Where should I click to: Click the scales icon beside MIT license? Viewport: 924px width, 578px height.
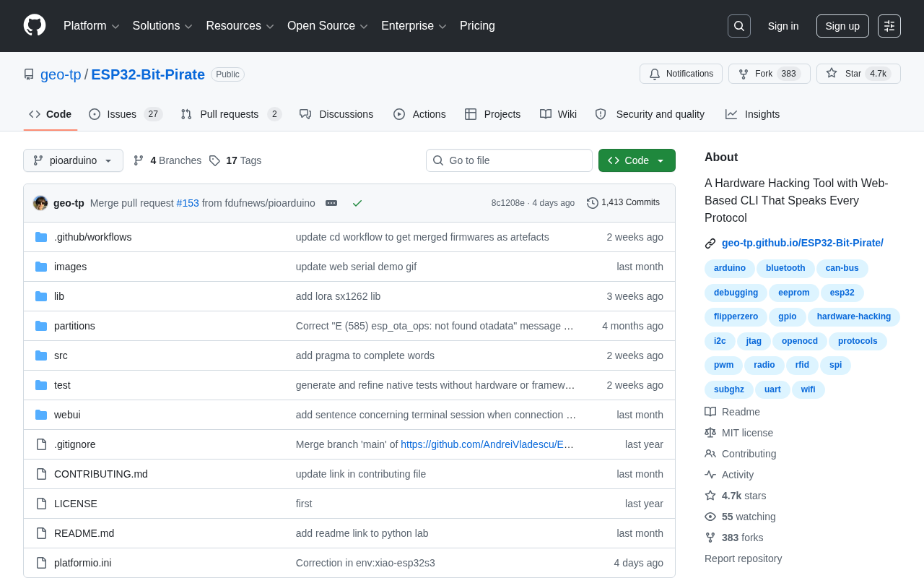[x=710, y=433]
